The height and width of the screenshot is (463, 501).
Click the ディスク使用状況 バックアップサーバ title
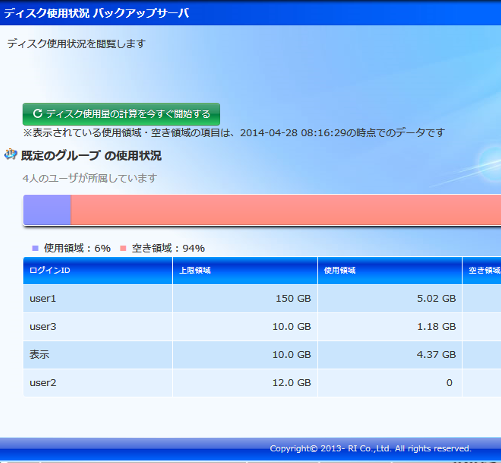click(96, 13)
